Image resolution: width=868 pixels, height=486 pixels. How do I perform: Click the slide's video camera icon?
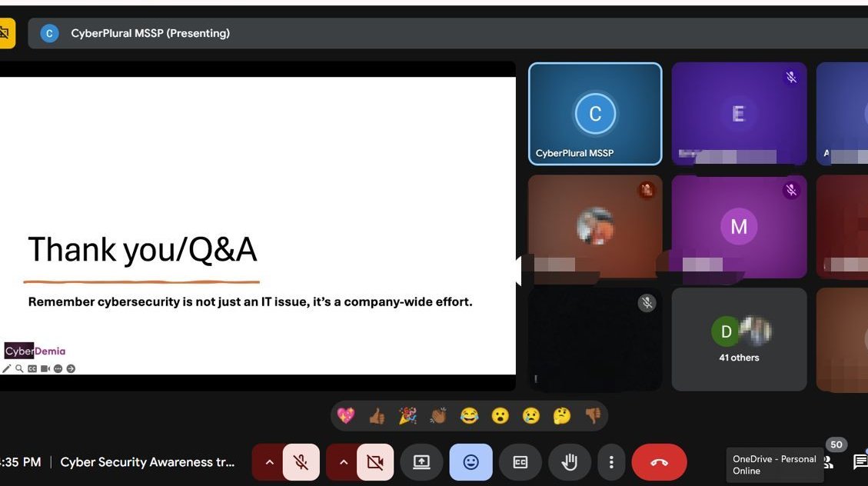45,368
